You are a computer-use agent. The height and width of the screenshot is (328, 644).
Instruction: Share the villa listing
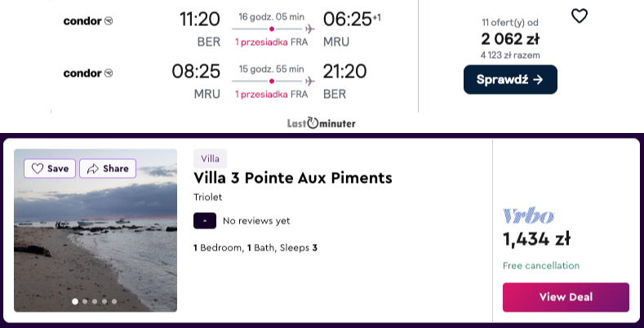coord(108,168)
